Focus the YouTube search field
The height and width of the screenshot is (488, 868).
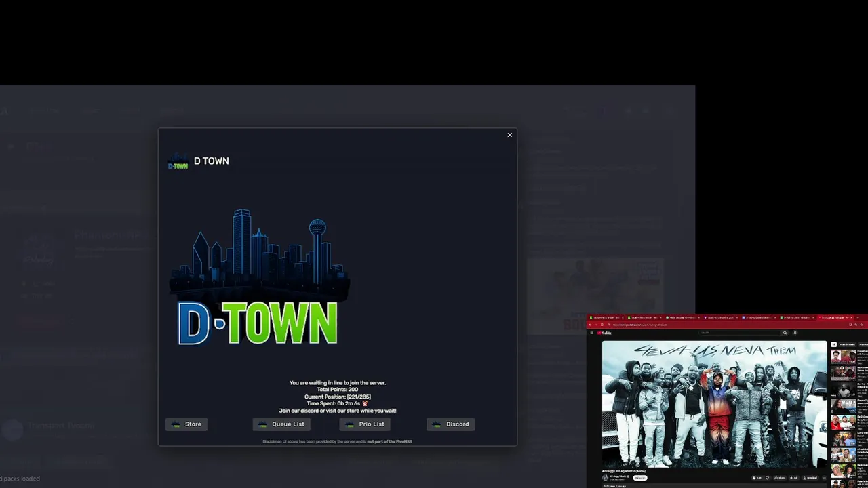(x=740, y=333)
